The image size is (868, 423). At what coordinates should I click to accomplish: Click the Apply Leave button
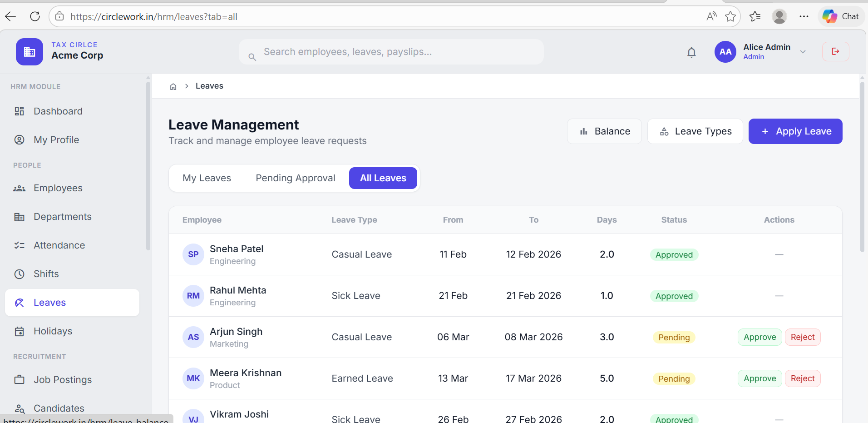[x=795, y=131]
